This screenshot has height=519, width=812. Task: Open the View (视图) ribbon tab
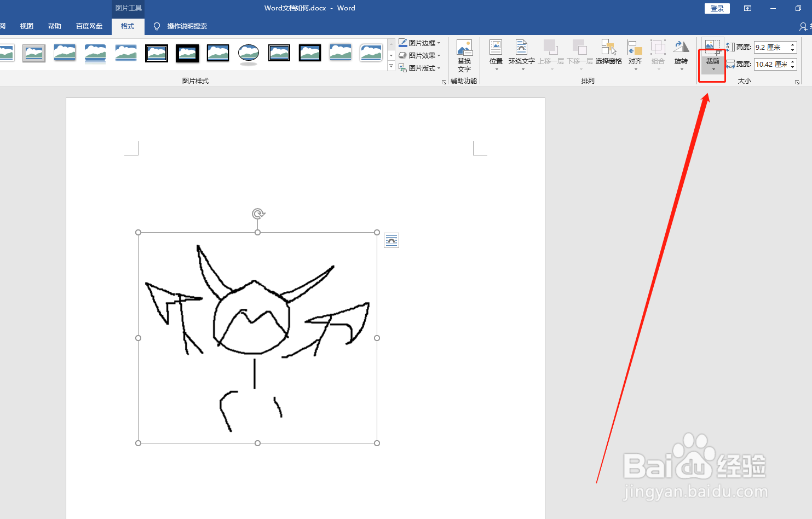pos(27,26)
